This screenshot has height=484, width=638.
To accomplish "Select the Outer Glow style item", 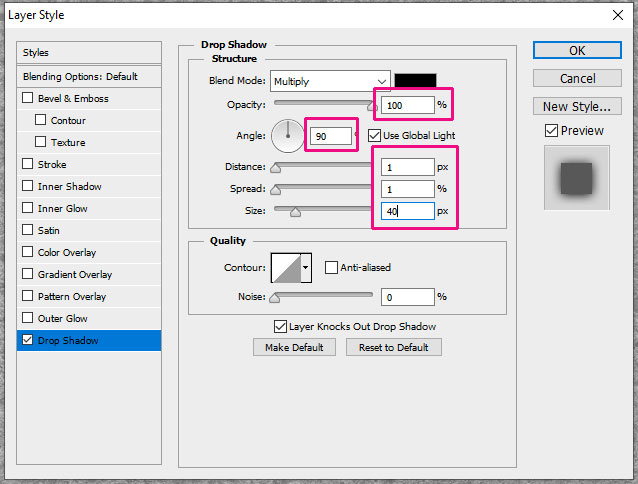I will [x=63, y=319].
